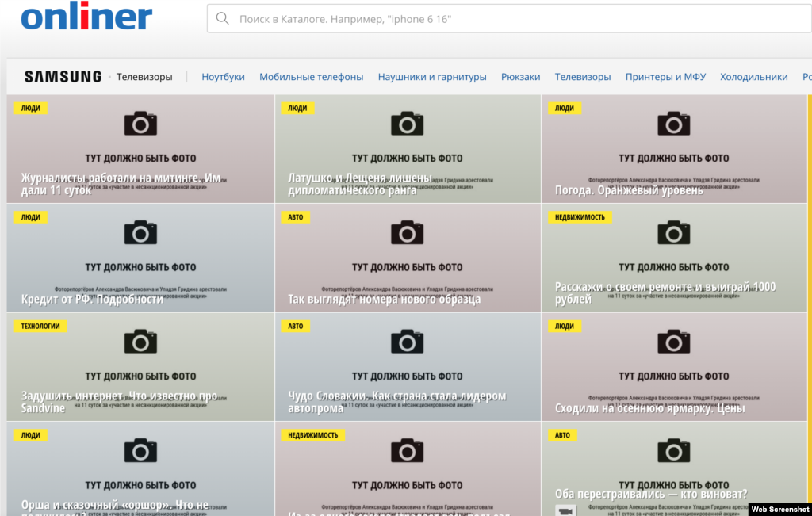Click camera icon on Latushko article tile
Screen dimensions: 812x516
point(407,123)
